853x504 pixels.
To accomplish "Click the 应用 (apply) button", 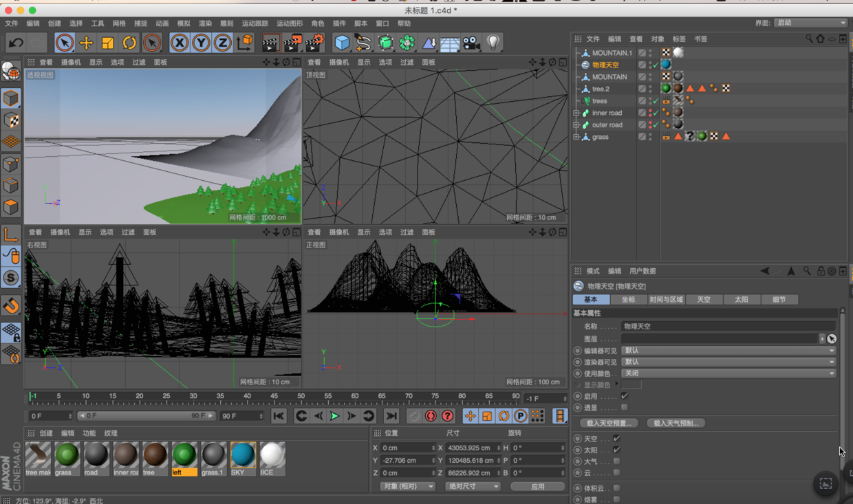I will (x=537, y=486).
